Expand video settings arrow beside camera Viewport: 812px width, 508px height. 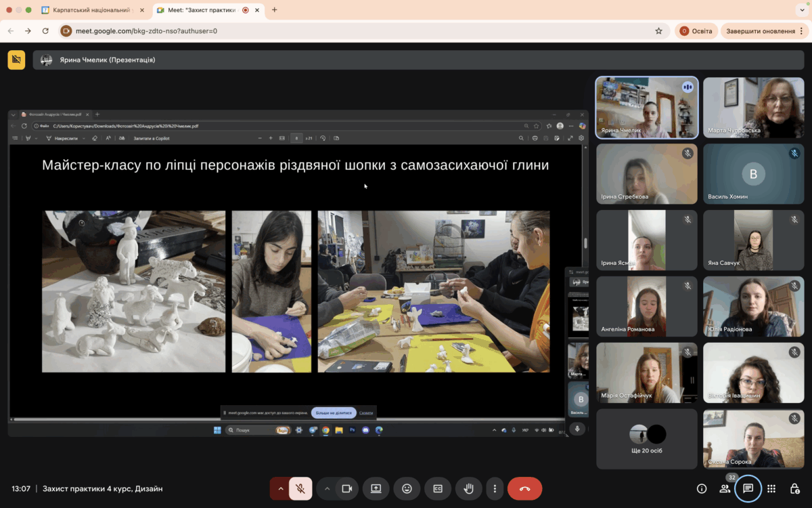tap(328, 488)
